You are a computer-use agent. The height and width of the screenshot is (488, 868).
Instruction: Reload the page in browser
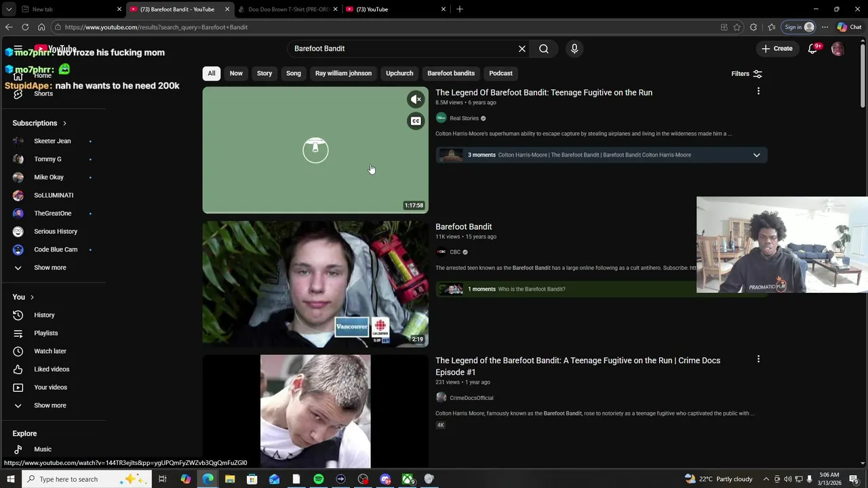[25, 27]
